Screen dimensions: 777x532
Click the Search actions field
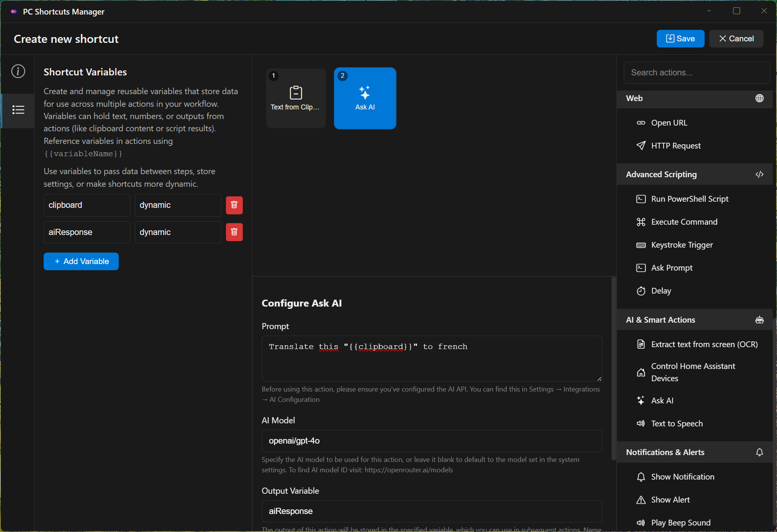(x=696, y=73)
